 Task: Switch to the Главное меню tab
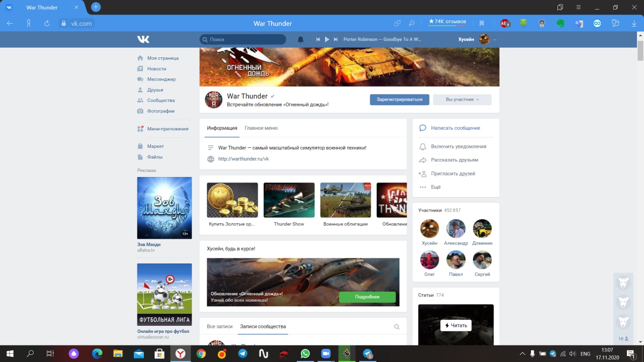click(x=261, y=128)
